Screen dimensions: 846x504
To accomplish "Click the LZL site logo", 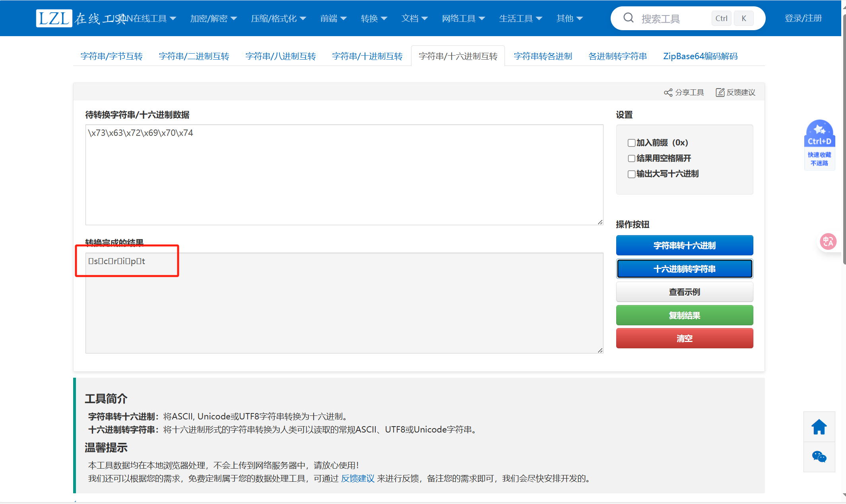I will [x=54, y=18].
